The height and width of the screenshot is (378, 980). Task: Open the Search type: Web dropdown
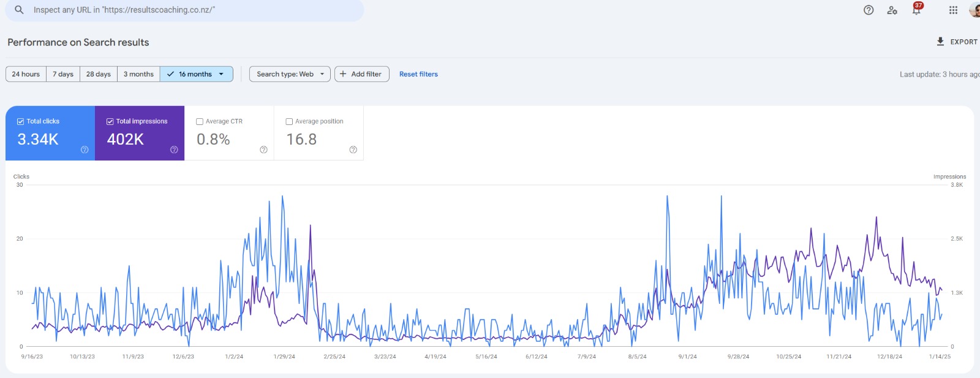290,74
